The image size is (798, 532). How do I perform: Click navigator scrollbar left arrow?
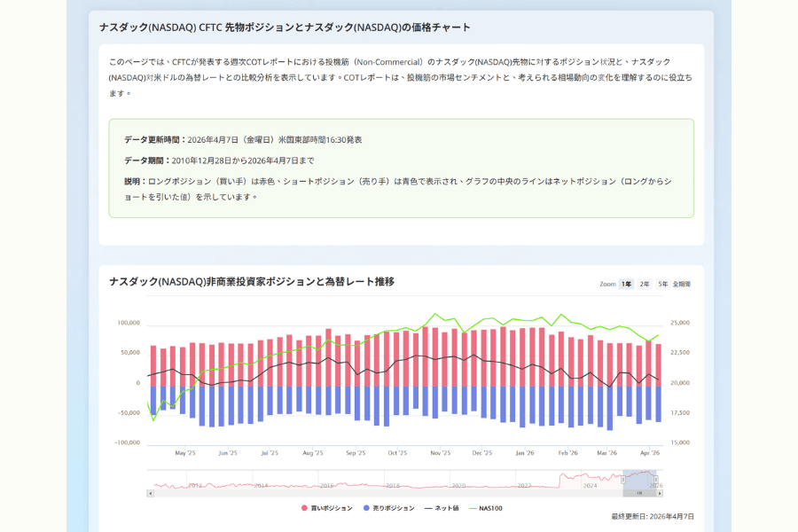[x=150, y=494]
